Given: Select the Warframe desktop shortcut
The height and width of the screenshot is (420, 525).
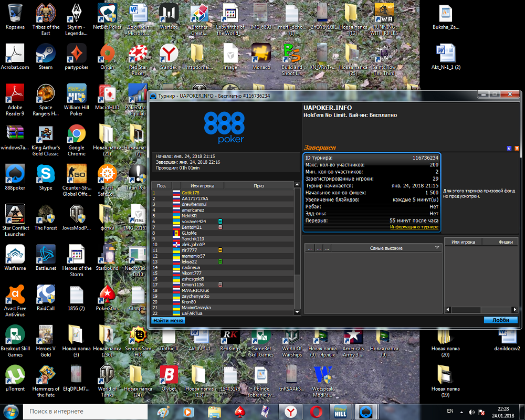Looking at the screenshot, I should pyautogui.click(x=15, y=258).
